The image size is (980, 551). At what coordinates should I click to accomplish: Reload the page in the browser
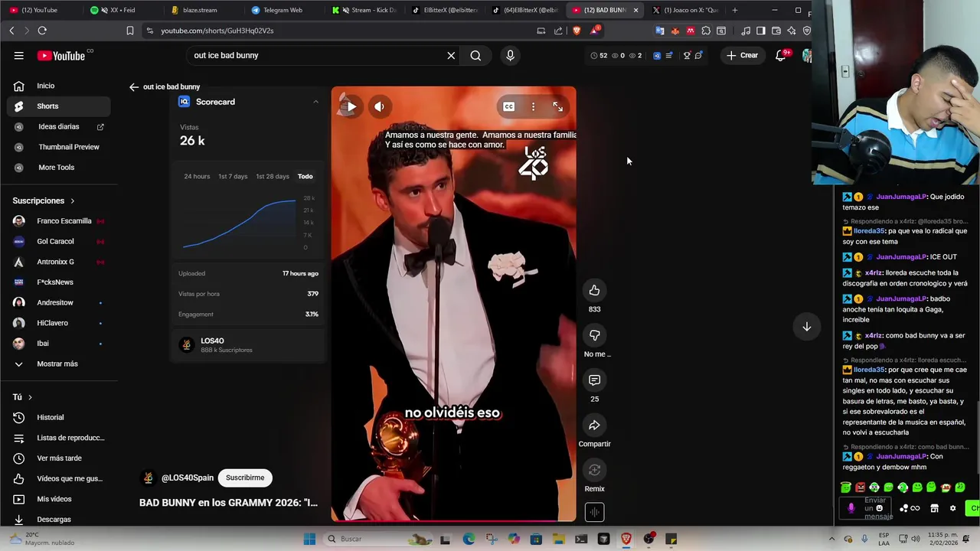pyautogui.click(x=42, y=31)
